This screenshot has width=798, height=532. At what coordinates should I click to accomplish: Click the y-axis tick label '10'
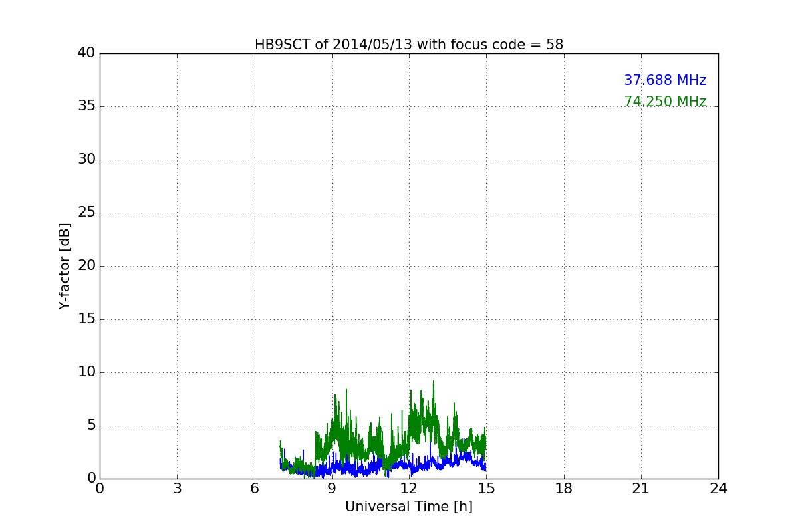coord(86,372)
